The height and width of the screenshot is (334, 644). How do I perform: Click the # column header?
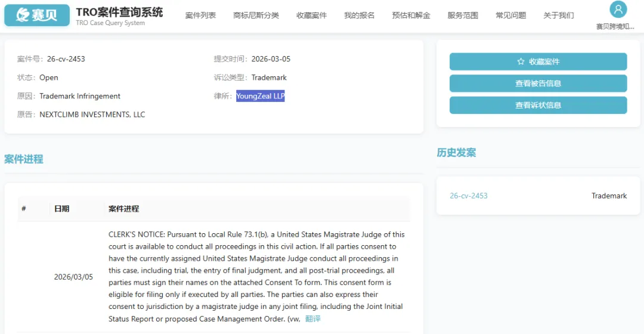pos(24,209)
